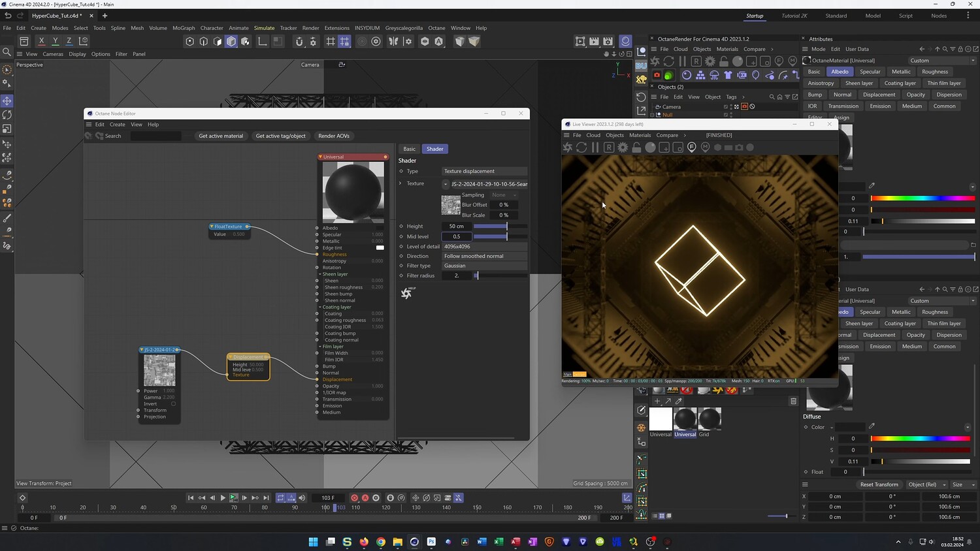Screen dimensions: 980x551
Task: Toggle the Filter radius animation dot
Action: (401, 275)
